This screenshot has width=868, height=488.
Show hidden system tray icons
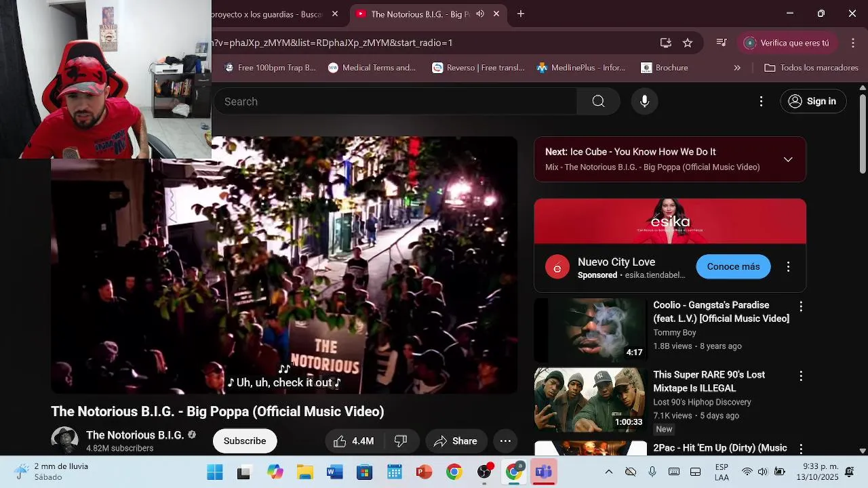608,472
